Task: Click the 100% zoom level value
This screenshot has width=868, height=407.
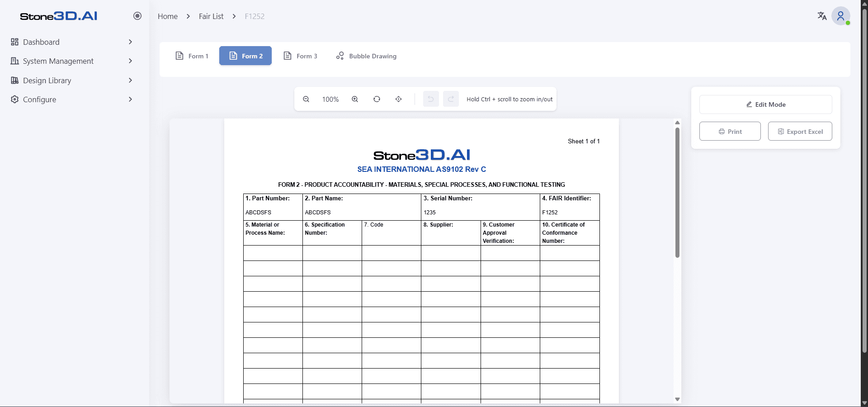Action: click(330, 99)
